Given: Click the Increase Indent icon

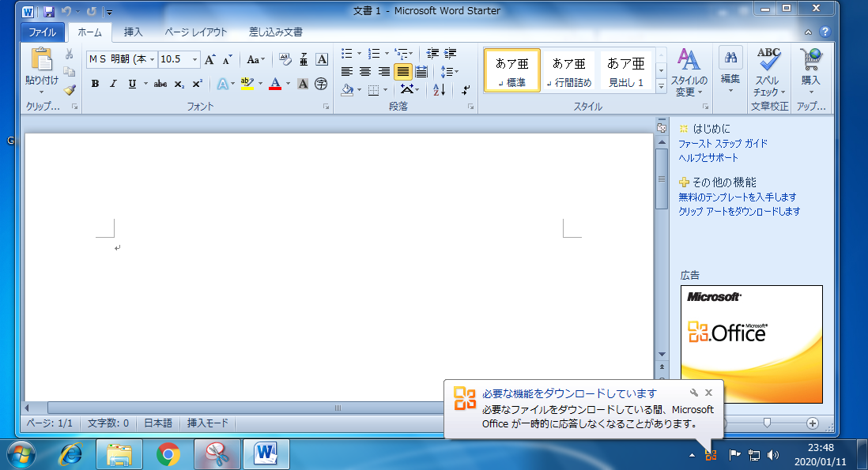Looking at the screenshot, I should coord(451,53).
